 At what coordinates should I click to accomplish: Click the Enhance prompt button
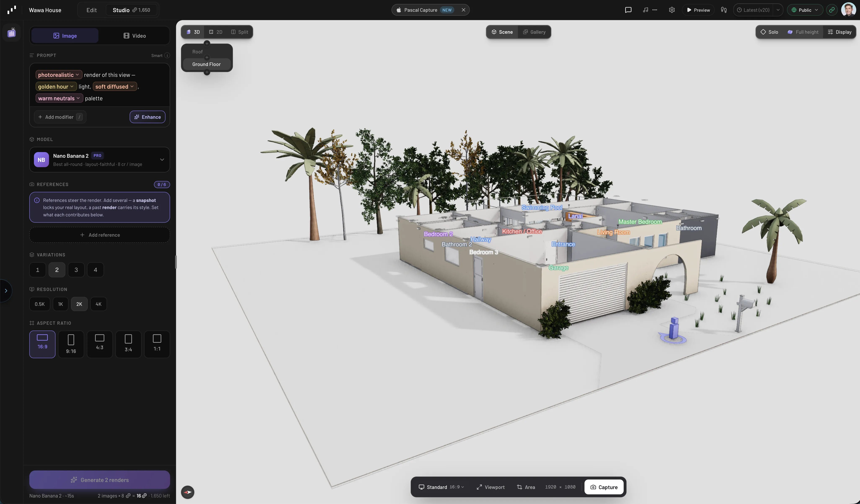pos(147,117)
